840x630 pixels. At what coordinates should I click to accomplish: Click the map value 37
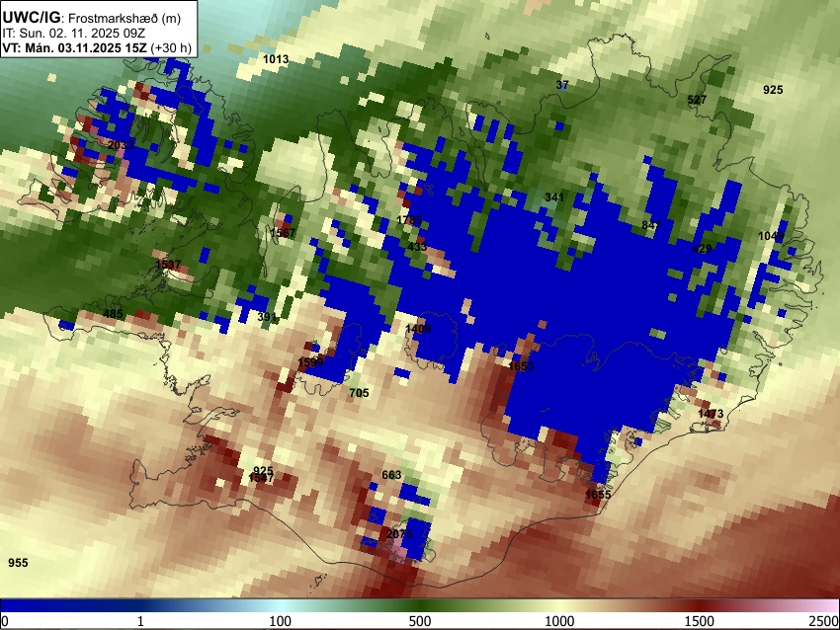tap(562, 85)
